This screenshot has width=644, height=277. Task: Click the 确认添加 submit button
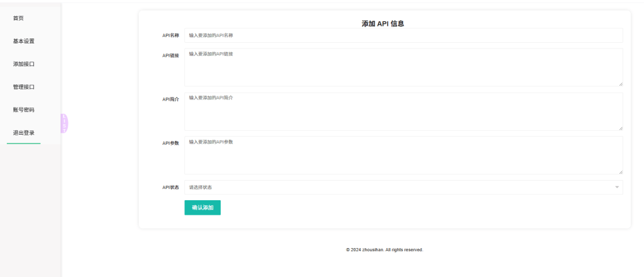203,208
